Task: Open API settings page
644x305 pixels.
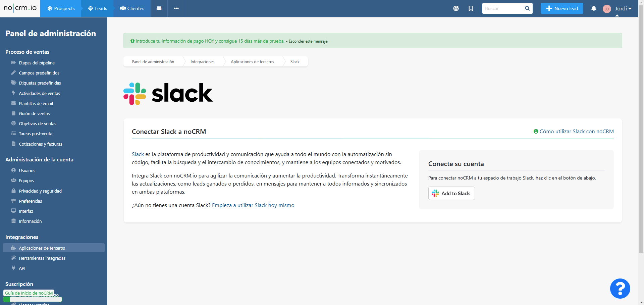Action: 22,268
